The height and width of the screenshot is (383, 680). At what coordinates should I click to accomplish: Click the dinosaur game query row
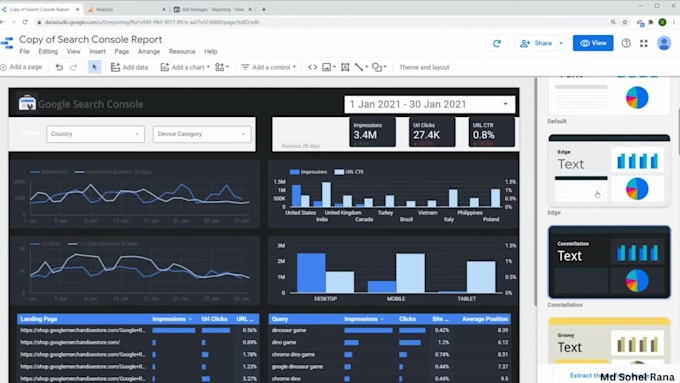click(389, 331)
